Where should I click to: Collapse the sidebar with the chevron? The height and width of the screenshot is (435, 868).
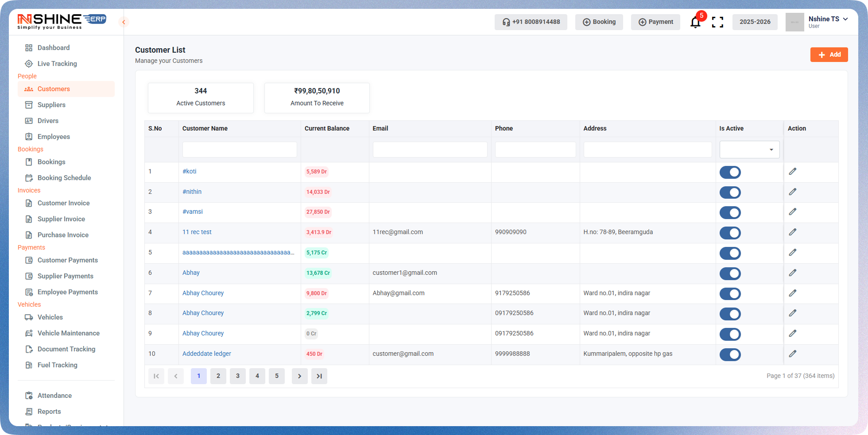[124, 22]
